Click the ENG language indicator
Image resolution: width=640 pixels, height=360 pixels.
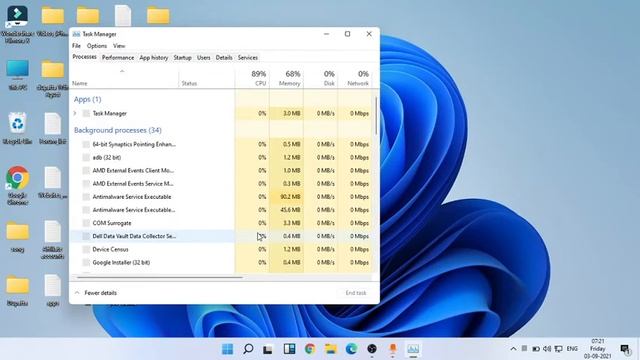pos(572,349)
